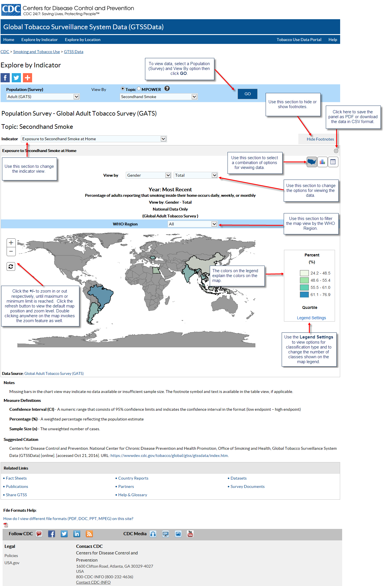This screenshot has height=586, width=392.
Task: Switch to bar chart view icon
Action: pyautogui.click(x=322, y=162)
